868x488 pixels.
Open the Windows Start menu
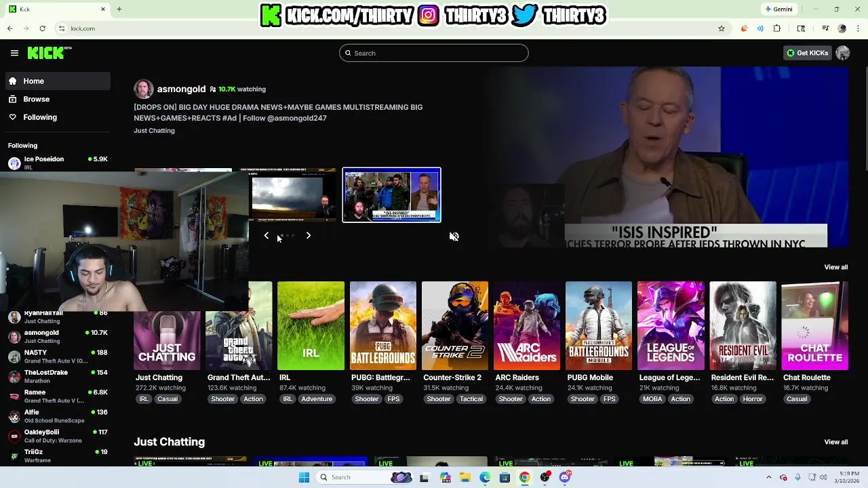coord(304,477)
